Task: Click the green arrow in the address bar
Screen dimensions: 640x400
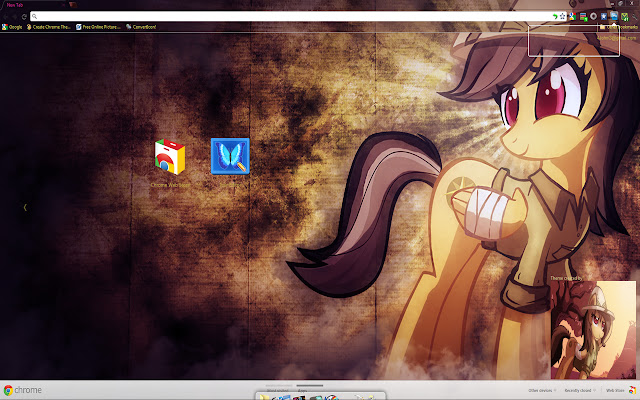Action: pos(555,16)
